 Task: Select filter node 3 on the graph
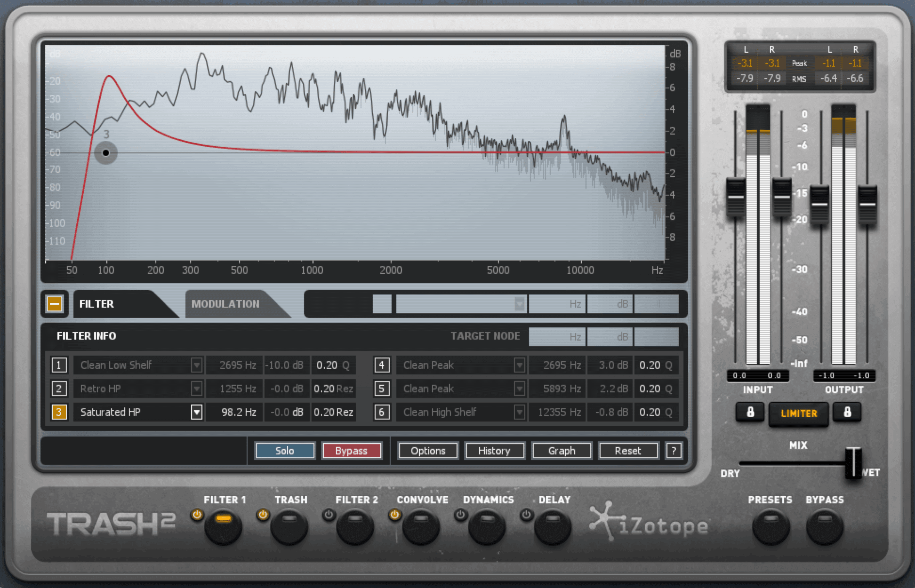click(106, 153)
